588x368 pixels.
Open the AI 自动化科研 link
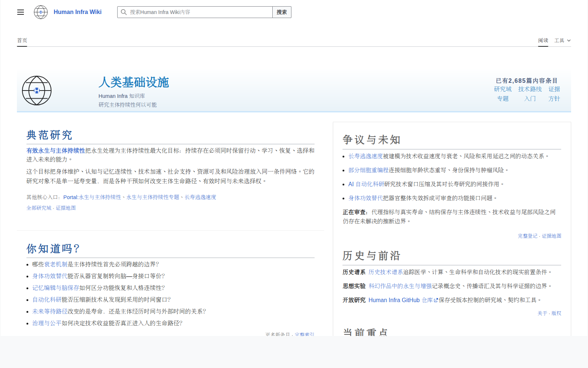[366, 184]
